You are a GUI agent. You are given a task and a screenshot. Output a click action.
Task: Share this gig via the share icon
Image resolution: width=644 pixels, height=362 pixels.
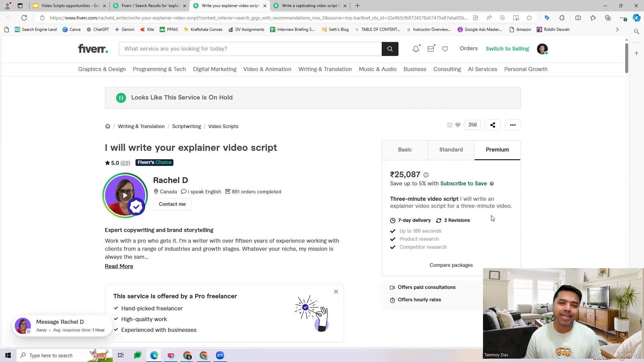(492, 125)
